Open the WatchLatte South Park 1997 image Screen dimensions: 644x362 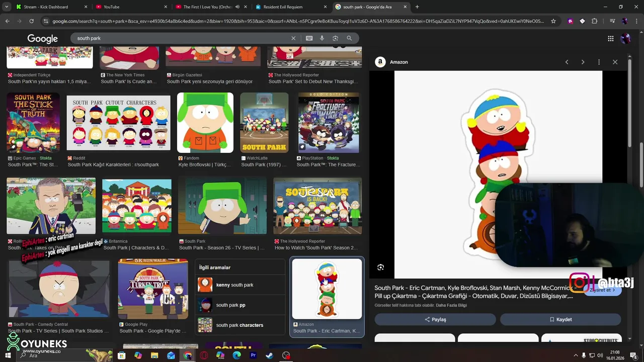tap(264, 123)
